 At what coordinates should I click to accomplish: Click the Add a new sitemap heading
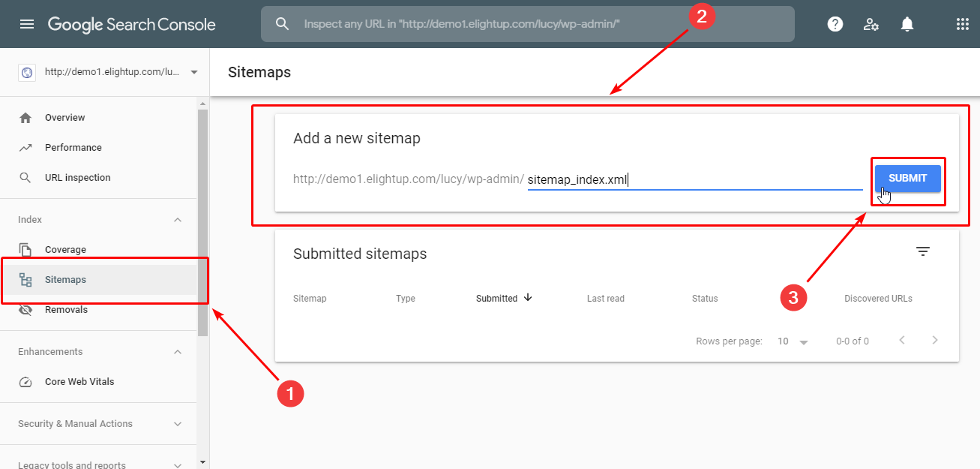(357, 139)
